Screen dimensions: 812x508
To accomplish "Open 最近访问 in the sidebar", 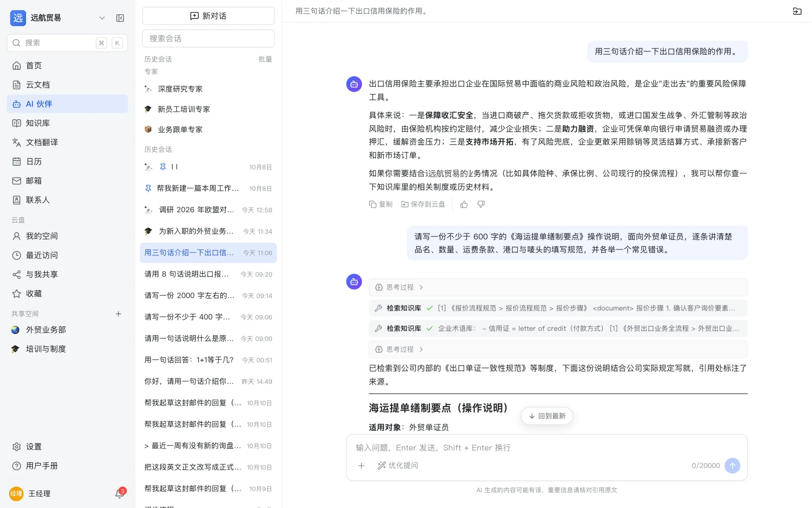I will pos(67,255).
